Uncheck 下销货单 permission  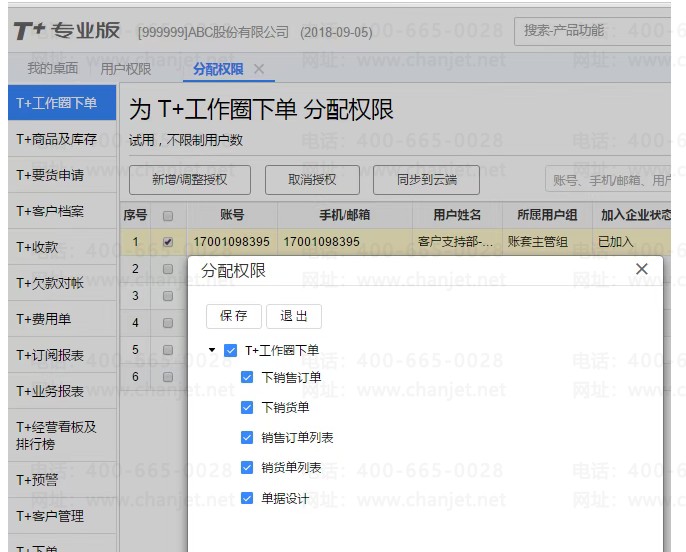[247, 407]
